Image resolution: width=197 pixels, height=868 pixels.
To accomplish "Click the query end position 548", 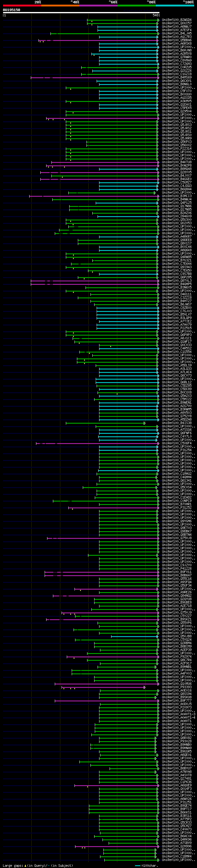I will tap(155, 15).
